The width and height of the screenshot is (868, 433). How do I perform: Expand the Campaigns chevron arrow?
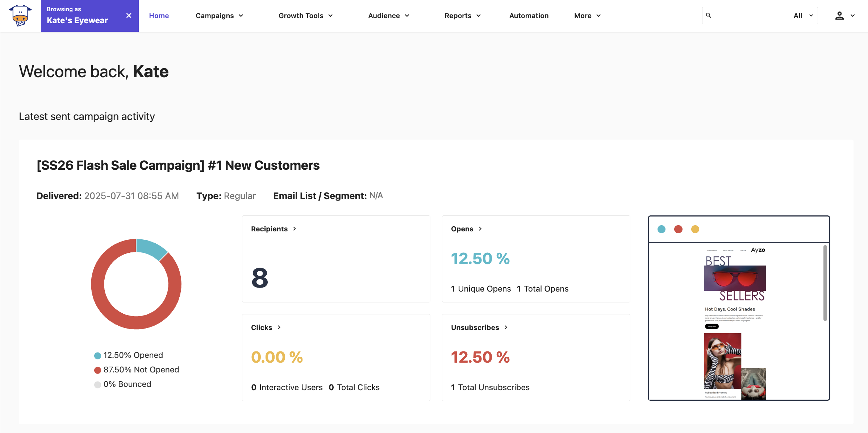point(241,16)
